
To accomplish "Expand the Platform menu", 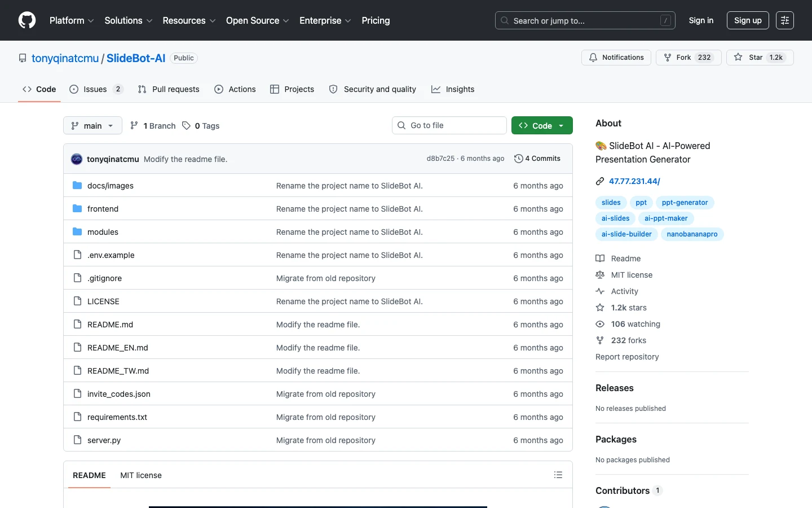I will (72, 20).
